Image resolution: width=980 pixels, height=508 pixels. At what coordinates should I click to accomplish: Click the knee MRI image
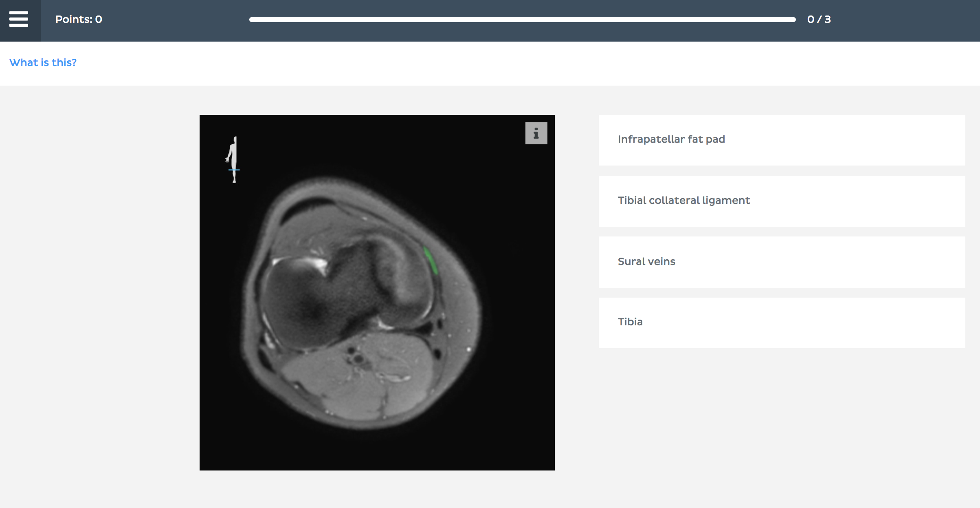click(x=377, y=292)
